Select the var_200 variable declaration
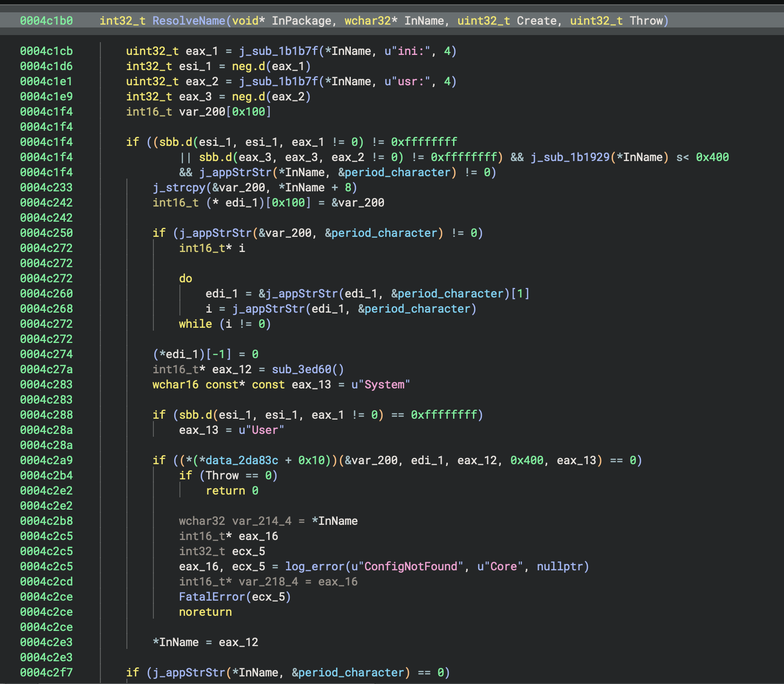Image resolution: width=784 pixels, height=684 pixels. coord(204,111)
